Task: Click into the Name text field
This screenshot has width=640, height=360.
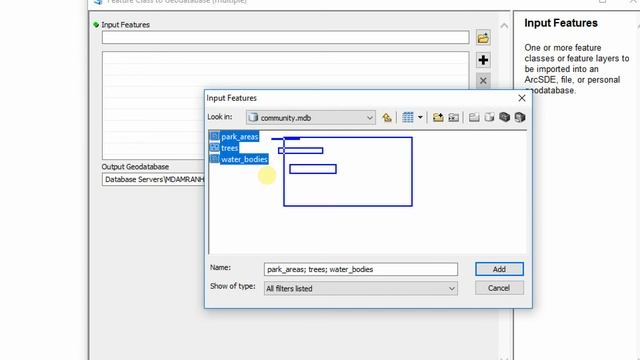Action: point(361,269)
